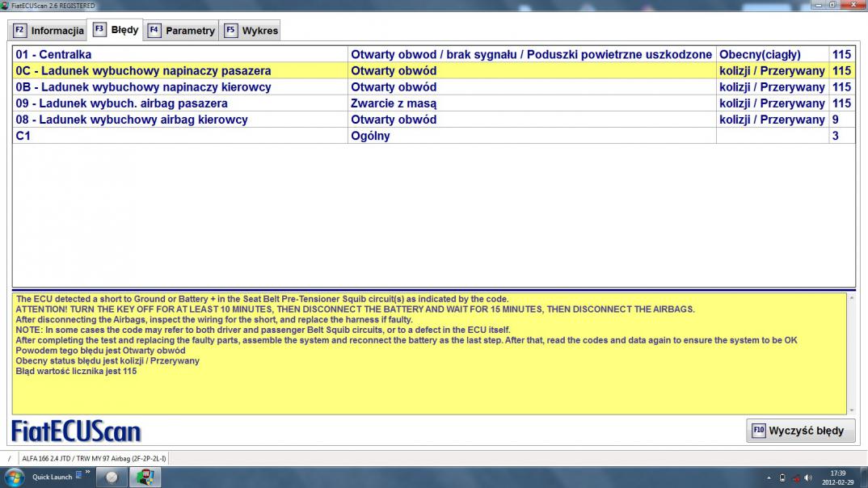Click the 'Zwarcie z masą' cause cell
This screenshot has width=868, height=488.
pos(532,103)
